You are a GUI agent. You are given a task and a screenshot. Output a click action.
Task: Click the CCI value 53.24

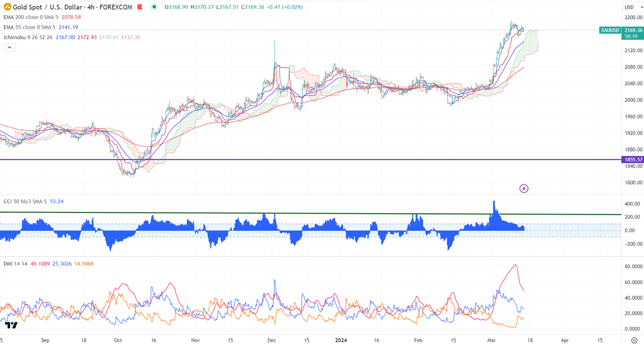pos(57,202)
